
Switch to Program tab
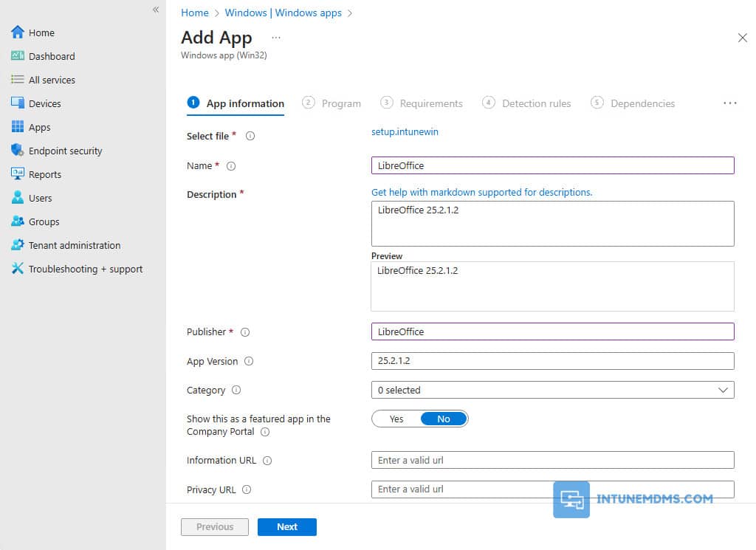pos(331,103)
